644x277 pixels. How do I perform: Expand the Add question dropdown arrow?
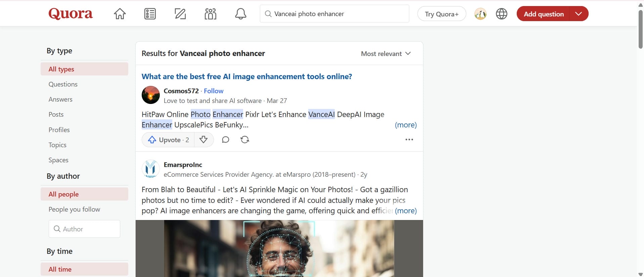pyautogui.click(x=578, y=14)
